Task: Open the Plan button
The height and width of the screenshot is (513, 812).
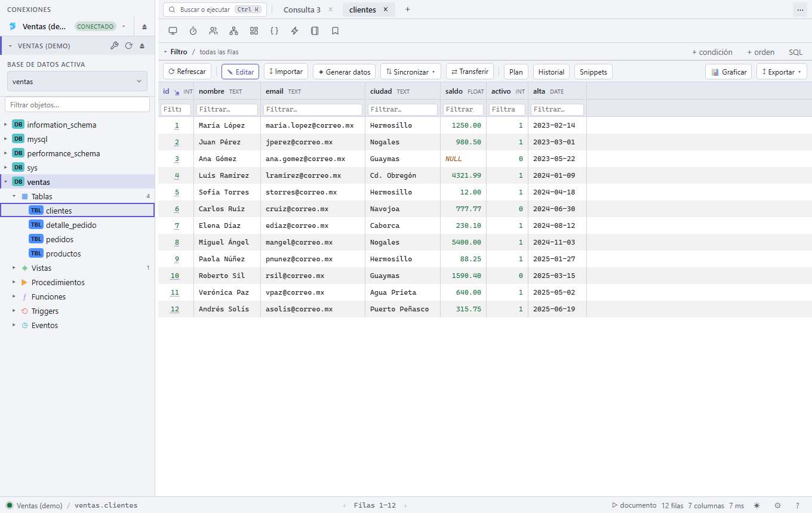Action: tap(516, 72)
